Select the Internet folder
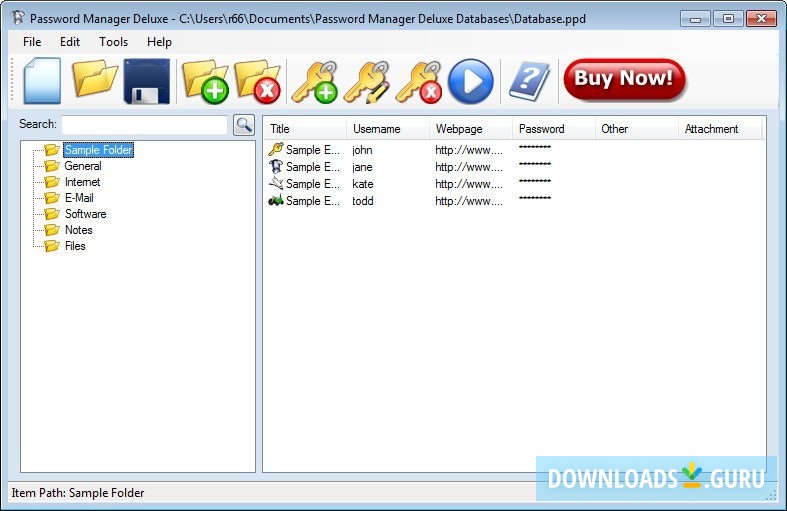This screenshot has width=787, height=511. 82,182
